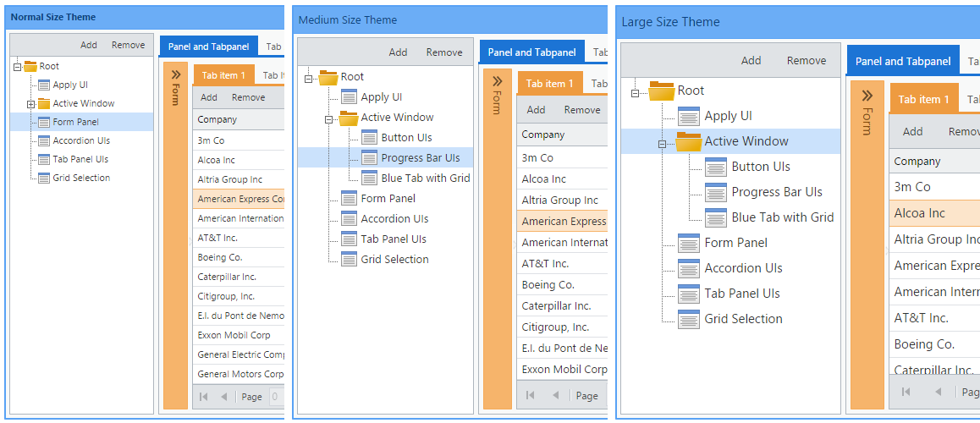Viewport: 980px width, 423px height.
Task: Select Alcoa Inc row in Large Size Theme
Action: tap(934, 213)
